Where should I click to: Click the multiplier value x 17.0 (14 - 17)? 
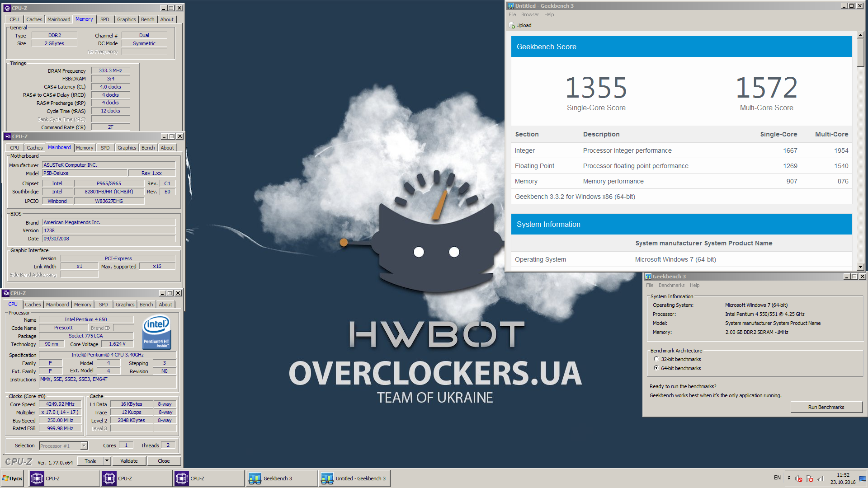pos(60,412)
